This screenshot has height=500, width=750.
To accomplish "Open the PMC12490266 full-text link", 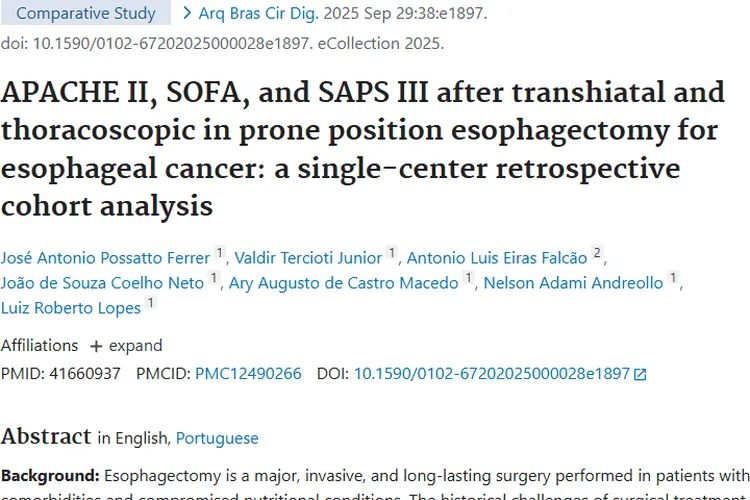I will click(248, 374).
